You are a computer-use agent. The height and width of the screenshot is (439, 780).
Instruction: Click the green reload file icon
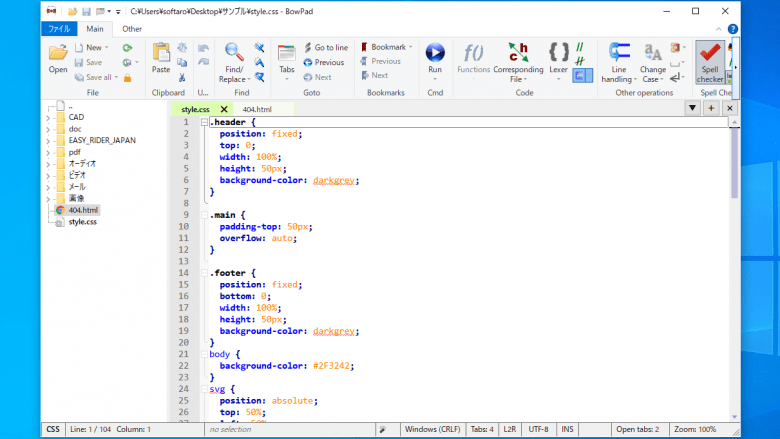tap(127, 48)
